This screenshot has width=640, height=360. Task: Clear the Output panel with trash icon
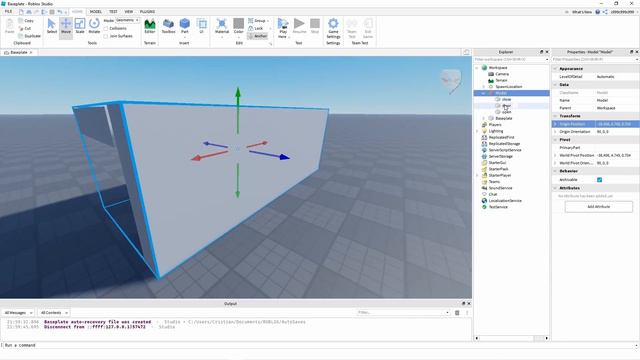[x=457, y=313]
